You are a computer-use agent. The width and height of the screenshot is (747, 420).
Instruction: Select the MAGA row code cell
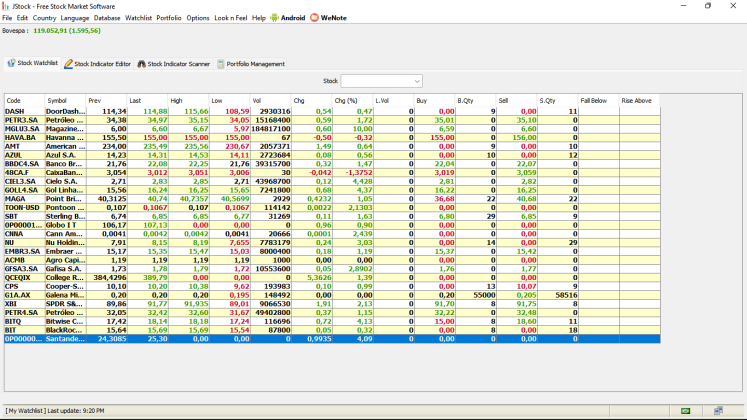coord(25,199)
